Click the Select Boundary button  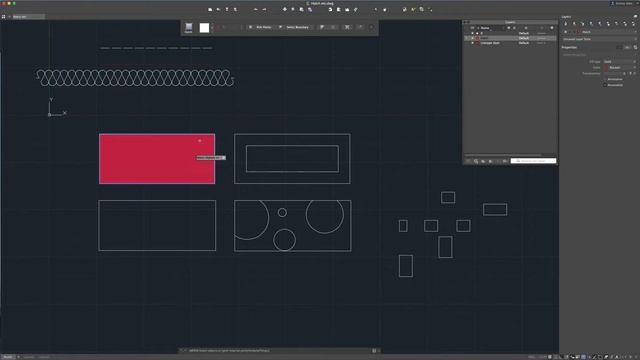pyautogui.click(x=294, y=27)
